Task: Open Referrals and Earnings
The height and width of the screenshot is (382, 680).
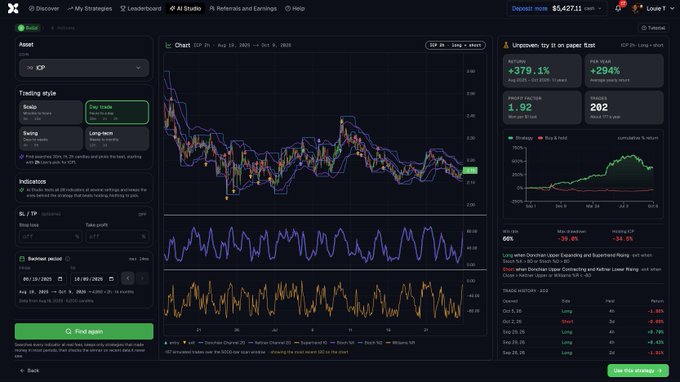Action: (243, 9)
